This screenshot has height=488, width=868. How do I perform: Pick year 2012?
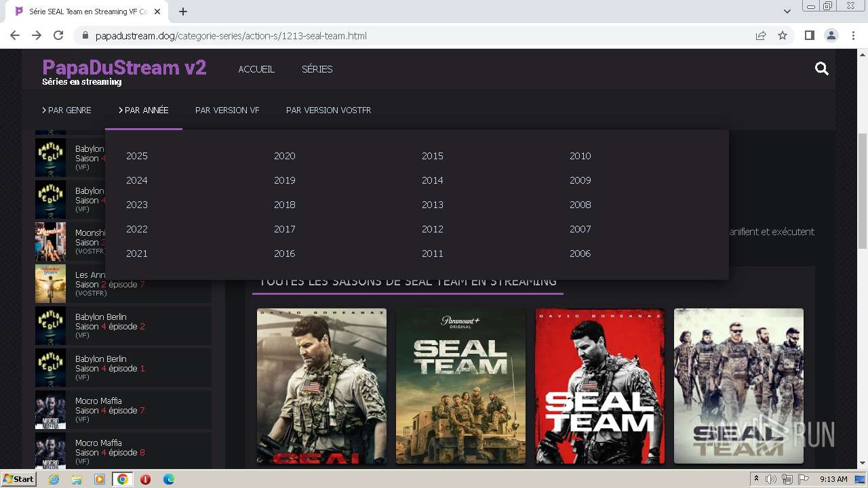(x=433, y=229)
